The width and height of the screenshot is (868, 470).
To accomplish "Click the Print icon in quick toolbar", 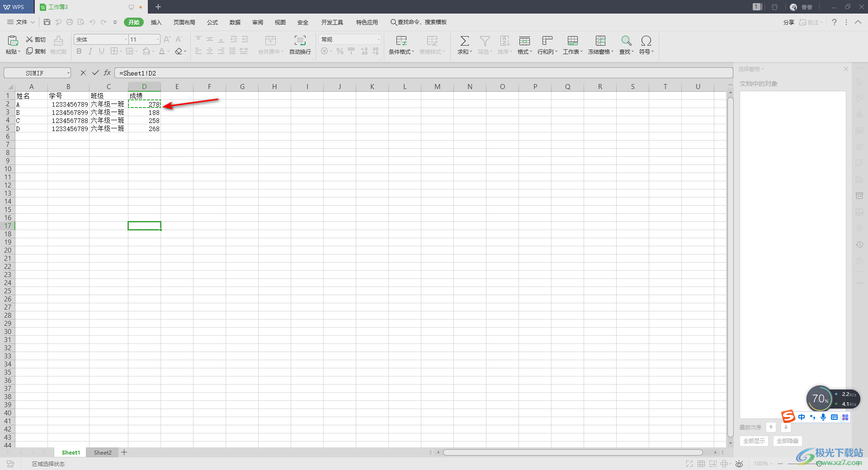I will point(70,22).
